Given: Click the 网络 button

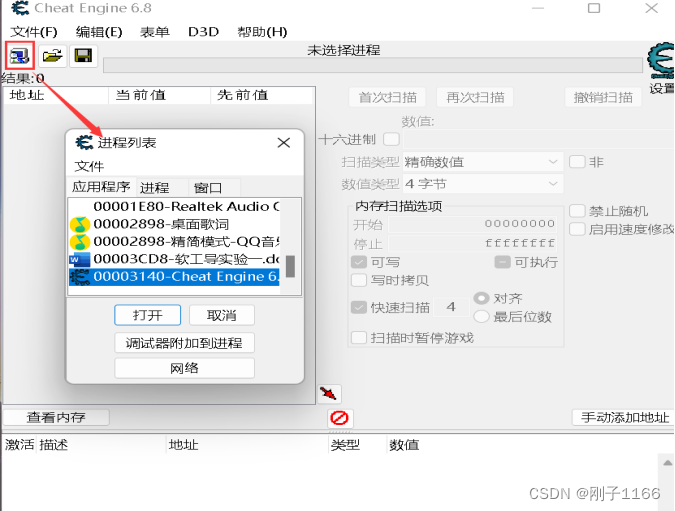Looking at the screenshot, I should [x=184, y=368].
